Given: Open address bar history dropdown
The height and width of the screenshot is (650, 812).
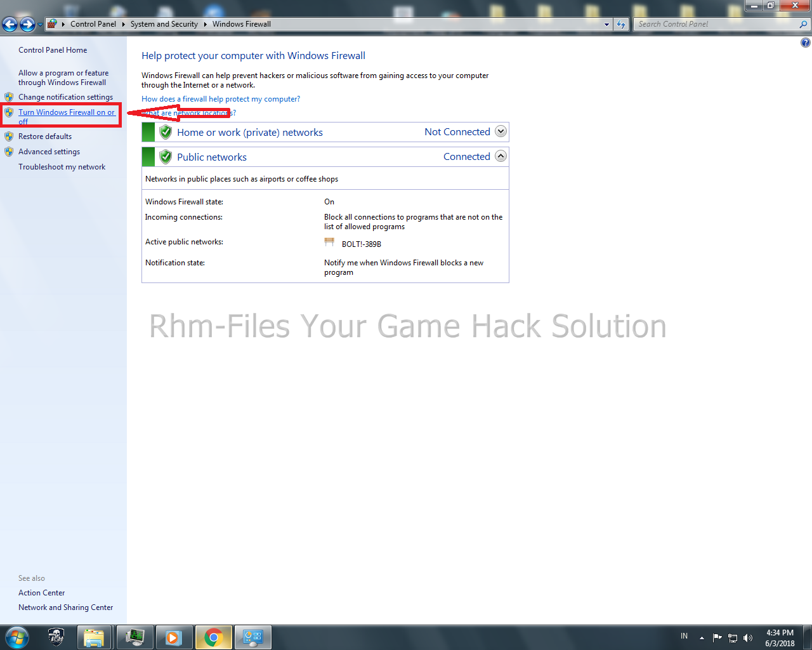Looking at the screenshot, I should click(x=607, y=24).
